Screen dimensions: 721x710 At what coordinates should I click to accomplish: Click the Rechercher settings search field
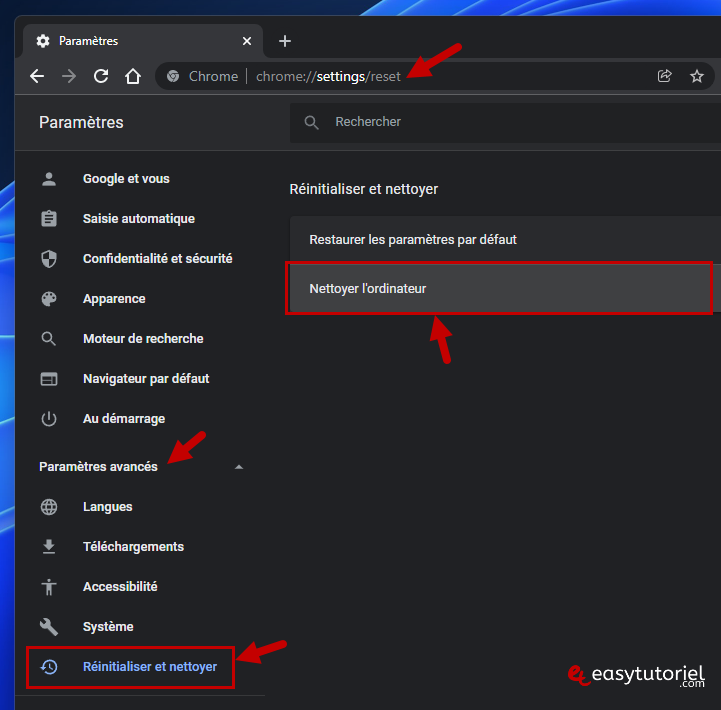[x=506, y=122]
